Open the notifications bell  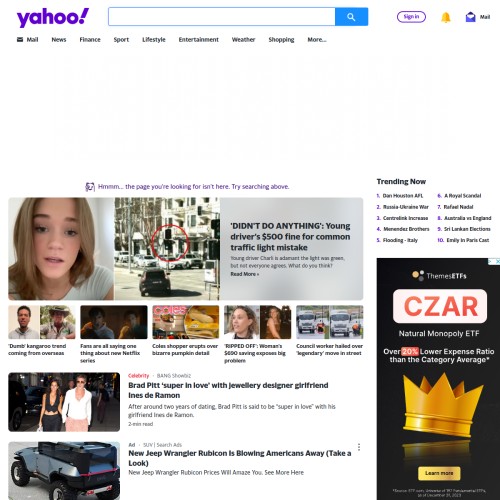point(446,17)
